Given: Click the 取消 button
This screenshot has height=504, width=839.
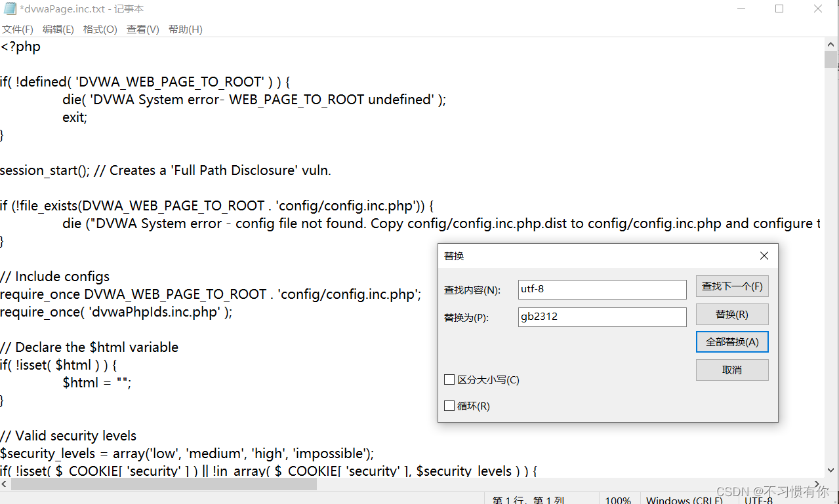Looking at the screenshot, I should coord(732,370).
